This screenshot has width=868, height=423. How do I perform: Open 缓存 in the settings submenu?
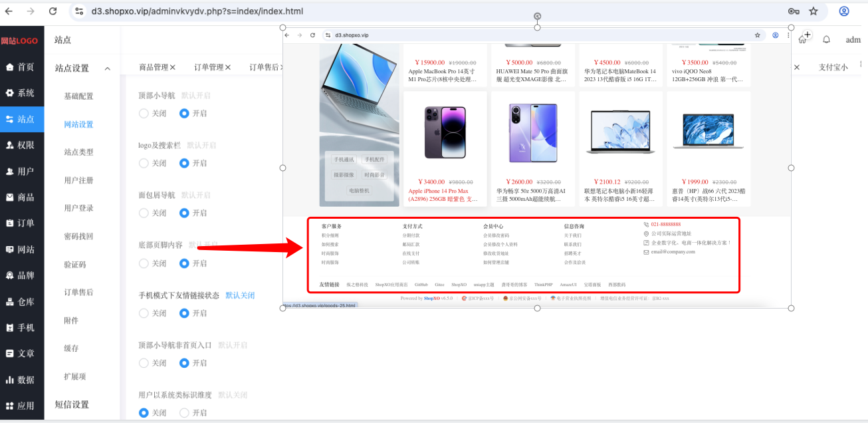pos(71,348)
